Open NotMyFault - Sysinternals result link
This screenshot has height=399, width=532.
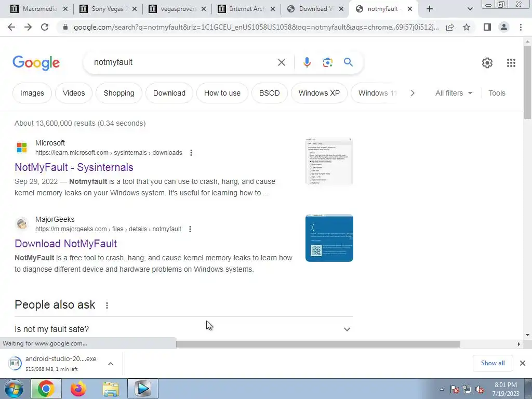point(74,167)
